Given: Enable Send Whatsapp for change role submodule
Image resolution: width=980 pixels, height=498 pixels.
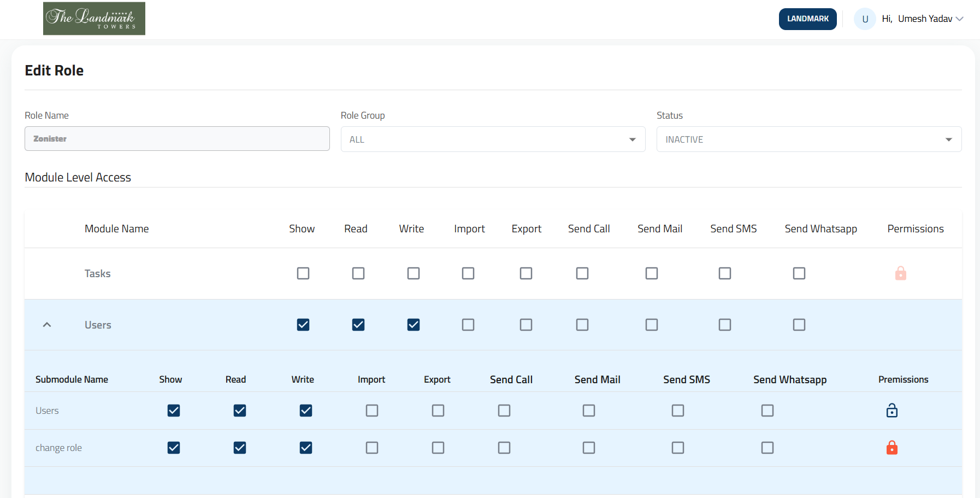Looking at the screenshot, I should point(768,448).
